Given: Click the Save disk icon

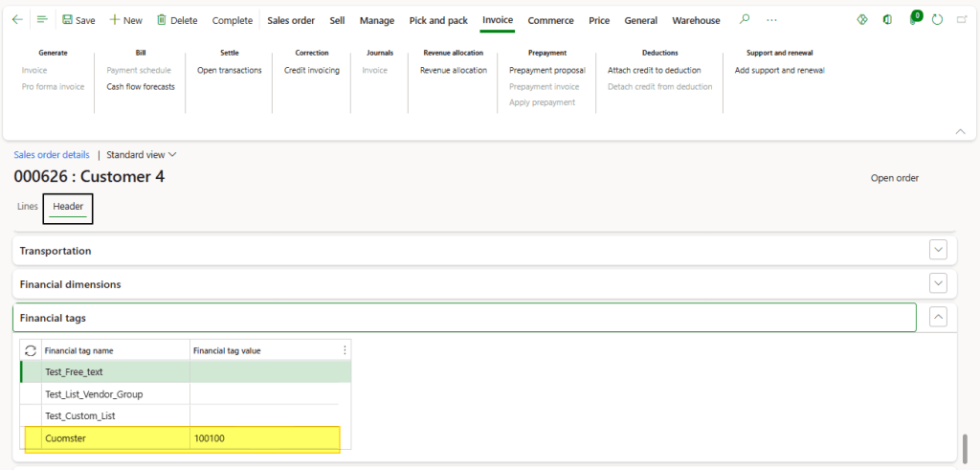Looking at the screenshot, I should (x=68, y=20).
